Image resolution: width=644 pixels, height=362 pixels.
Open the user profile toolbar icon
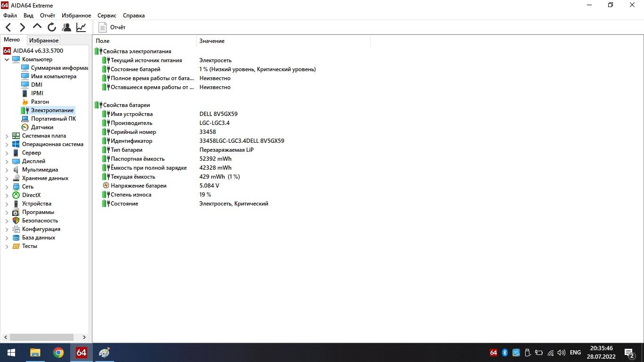pos(66,27)
